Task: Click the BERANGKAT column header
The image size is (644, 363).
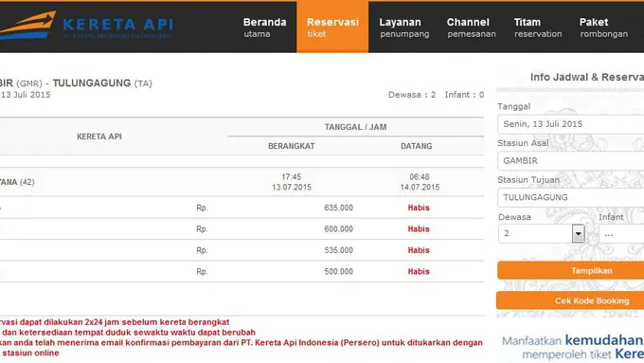Action: (x=291, y=146)
